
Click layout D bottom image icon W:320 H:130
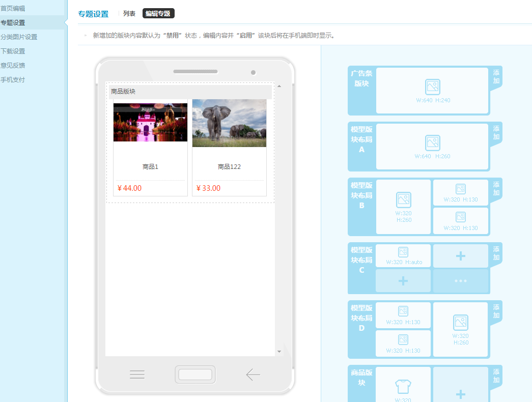tap(403, 339)
